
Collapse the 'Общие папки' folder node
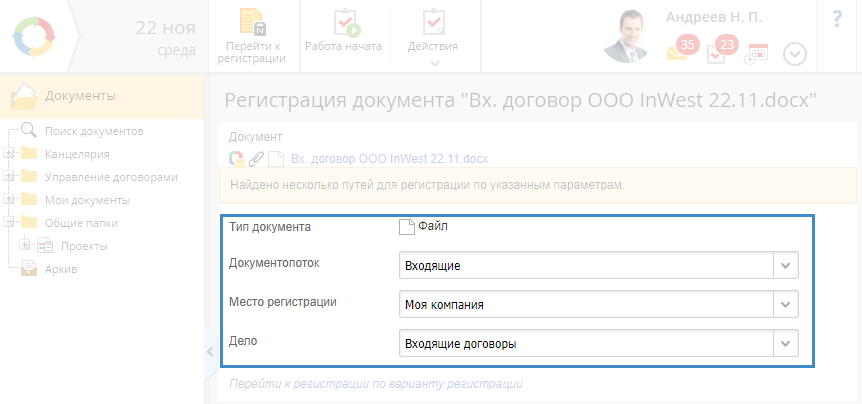tap(9, 223)
